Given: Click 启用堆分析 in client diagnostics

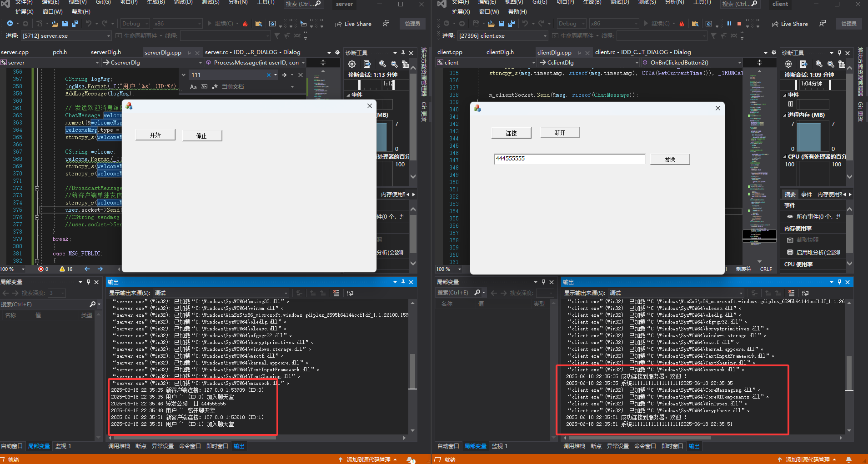Looking at the screenshot, I should point(814,253).
